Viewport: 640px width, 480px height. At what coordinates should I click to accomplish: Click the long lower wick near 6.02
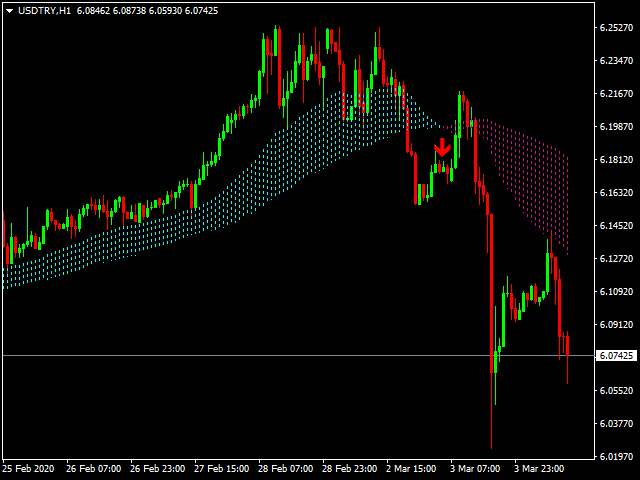492,420
